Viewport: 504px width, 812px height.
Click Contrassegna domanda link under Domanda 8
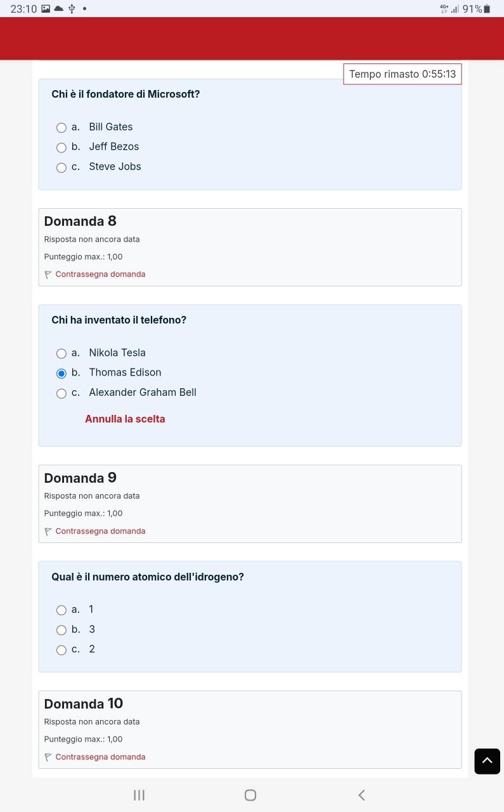[100, 275]
